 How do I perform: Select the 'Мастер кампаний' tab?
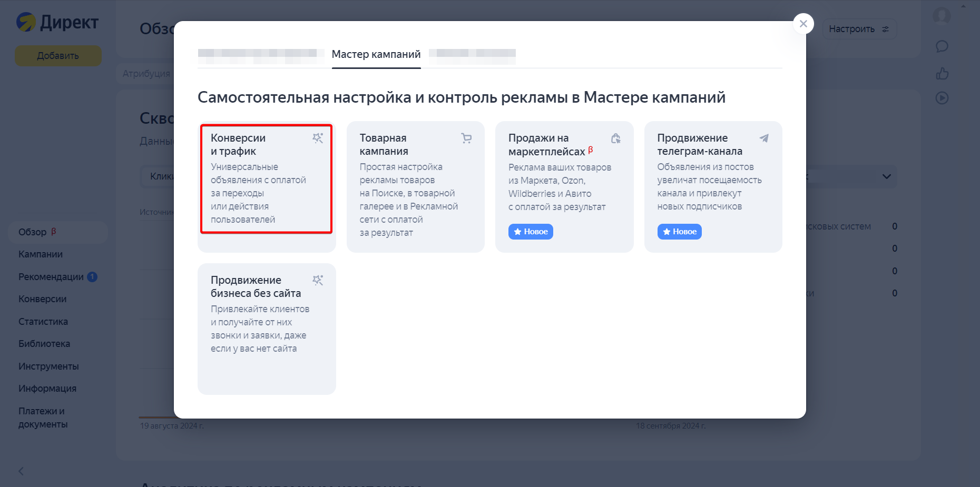(x=376, y=54)
